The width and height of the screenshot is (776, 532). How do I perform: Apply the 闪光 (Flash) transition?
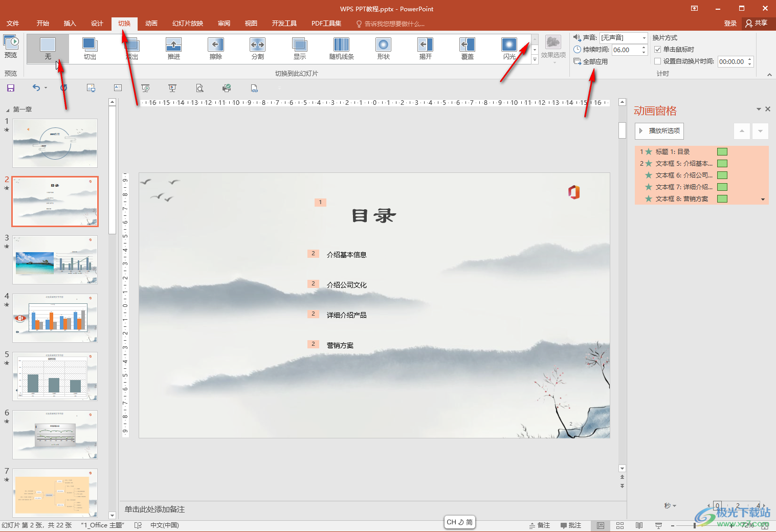509,49
